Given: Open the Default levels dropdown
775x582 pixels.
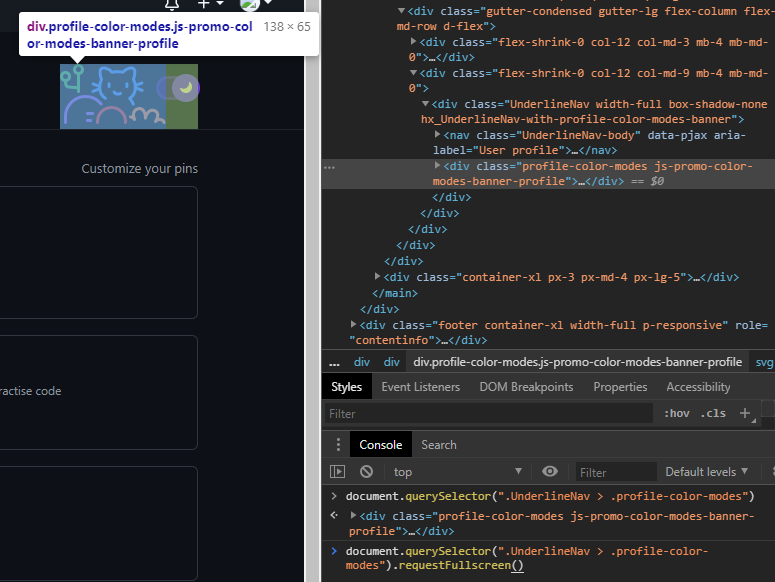Looking at the screenshot, I should 706,472.
